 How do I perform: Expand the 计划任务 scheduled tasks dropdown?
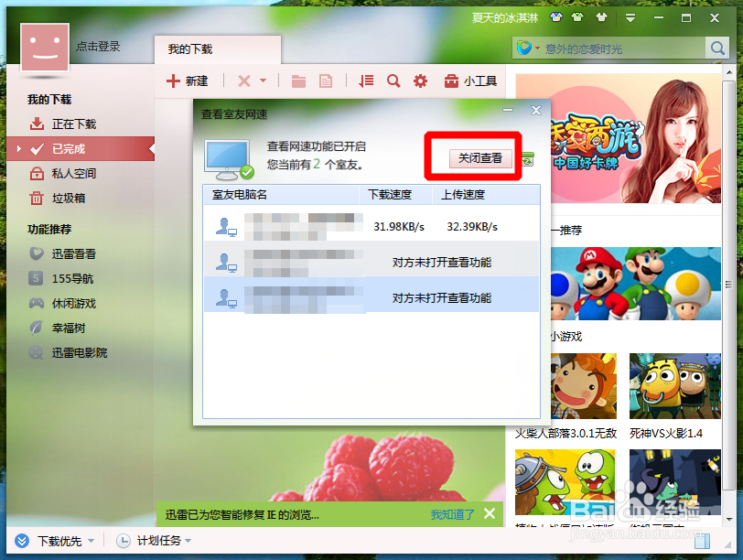(189, 541)
